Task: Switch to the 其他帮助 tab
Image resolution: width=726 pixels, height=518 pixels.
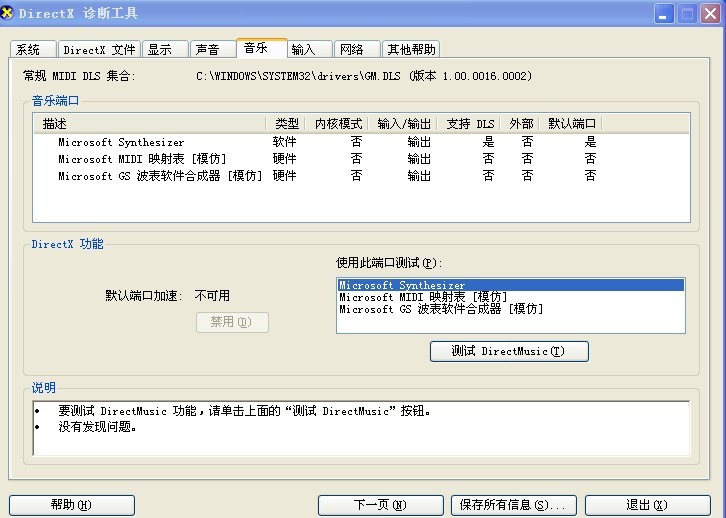Action: tap(411, 49)
